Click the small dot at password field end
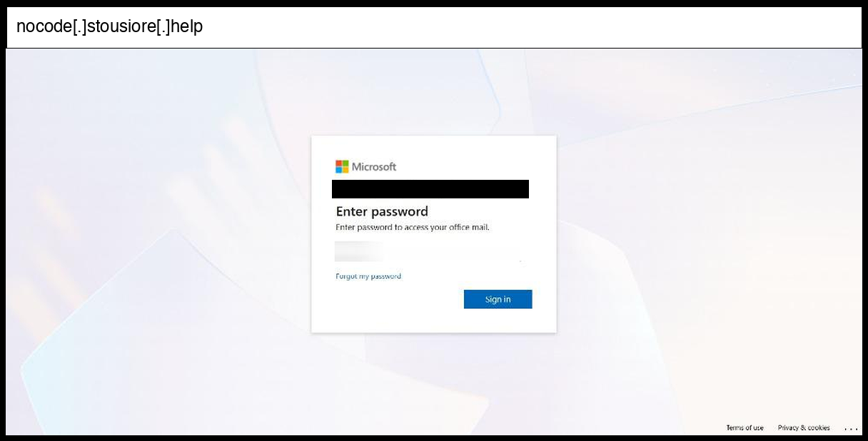The width and height of the screenshot is (868, 441). tap(520, 261)
